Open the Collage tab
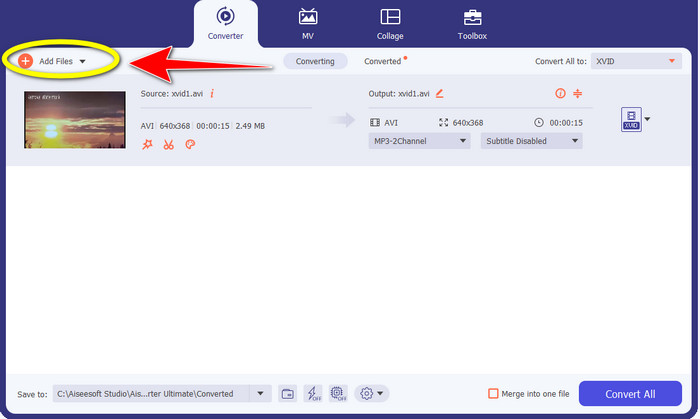This screenshot has width=700, height=419. pyautogui.click(x=390, y=24)
